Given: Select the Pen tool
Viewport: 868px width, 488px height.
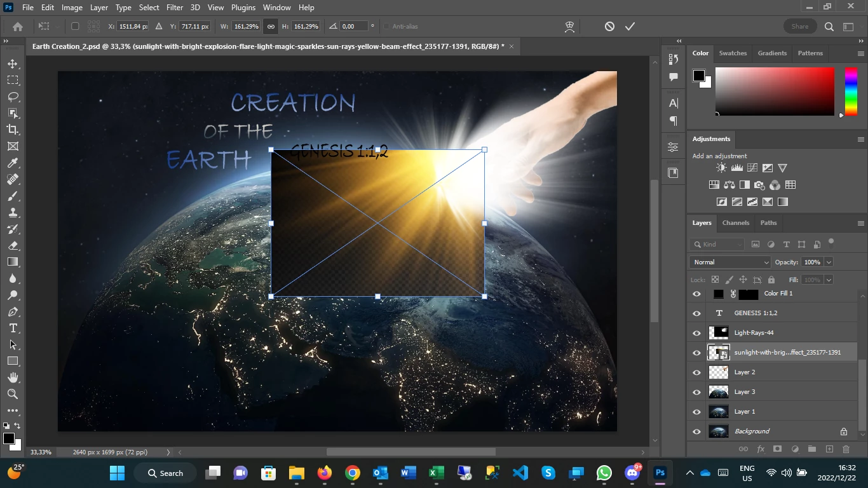Looking at the screenshot, I should pyautogui.click(x=13, y=311).
